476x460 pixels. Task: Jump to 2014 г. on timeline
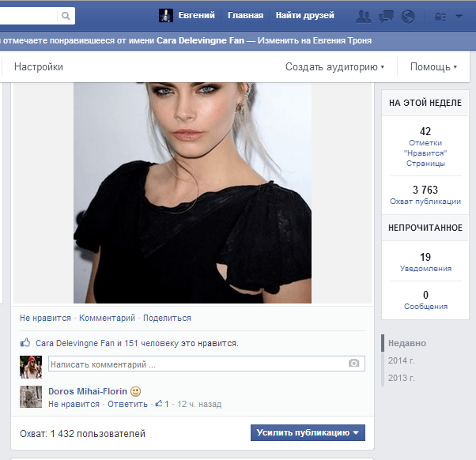401,360
